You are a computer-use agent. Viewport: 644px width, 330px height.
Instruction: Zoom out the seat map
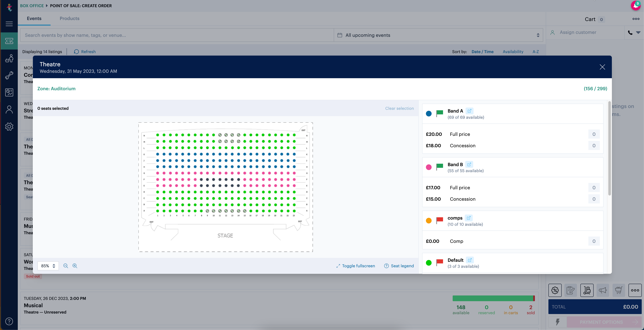point(66,266)
